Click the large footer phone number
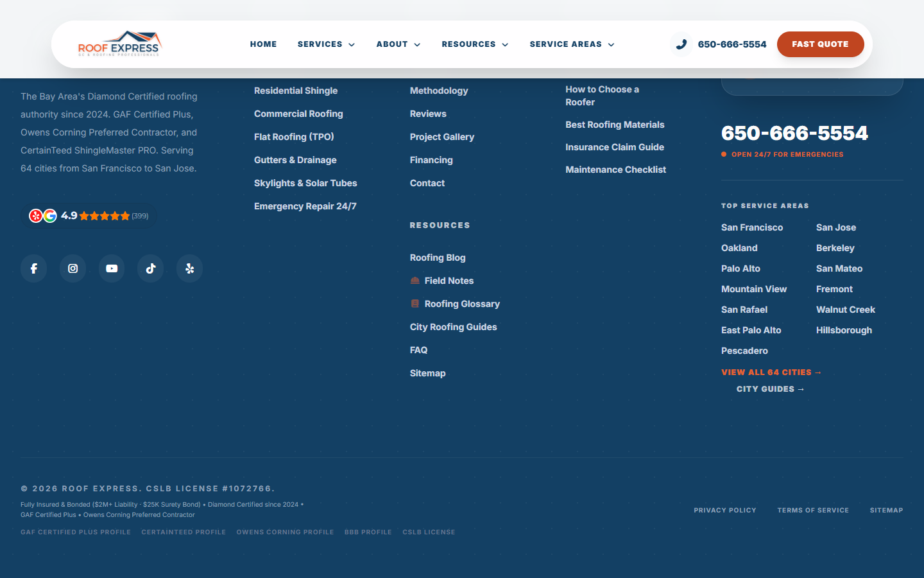 pos(794,133)
